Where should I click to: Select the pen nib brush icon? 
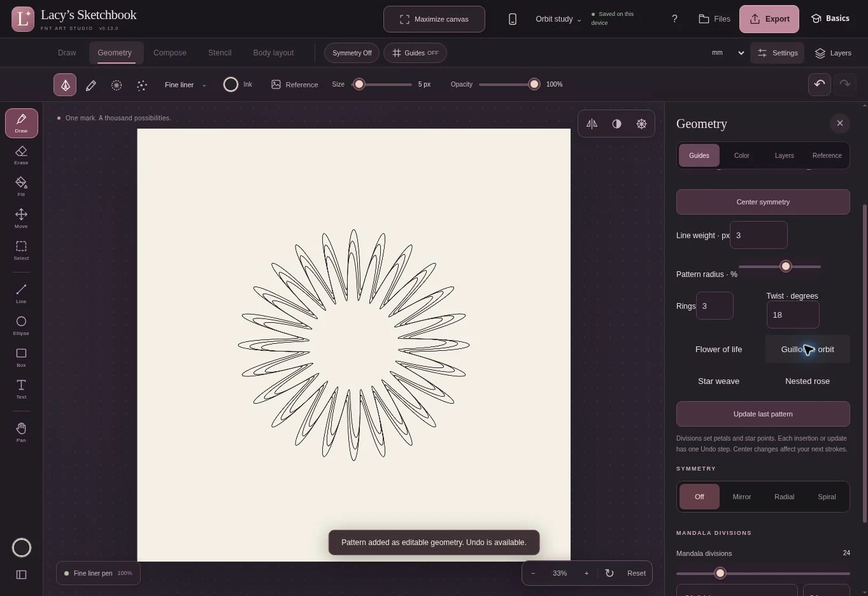65,85
